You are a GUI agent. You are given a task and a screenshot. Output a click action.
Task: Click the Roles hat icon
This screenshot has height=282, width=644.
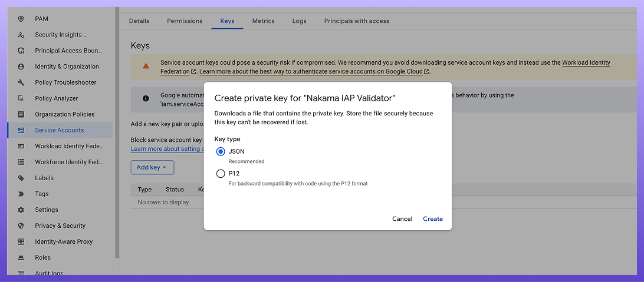21,258
